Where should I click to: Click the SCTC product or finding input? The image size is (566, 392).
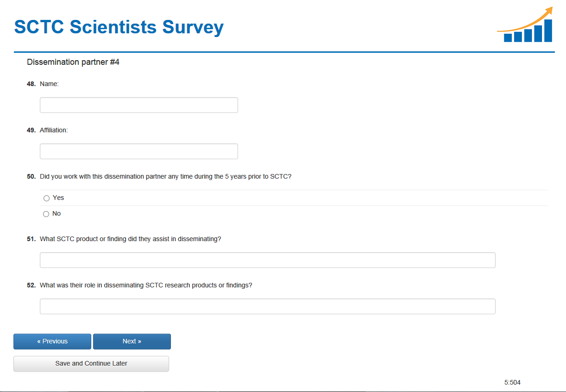(267, 260)
